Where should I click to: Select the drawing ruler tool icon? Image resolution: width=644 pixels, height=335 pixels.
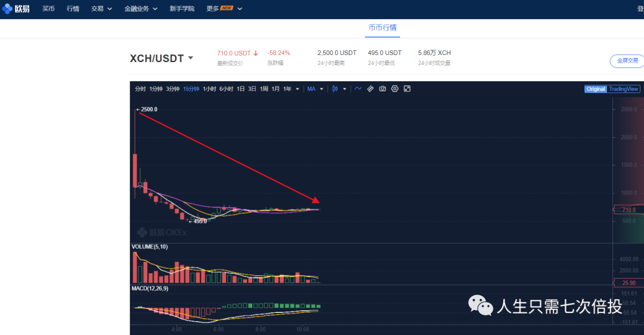[x=370, y=89]
